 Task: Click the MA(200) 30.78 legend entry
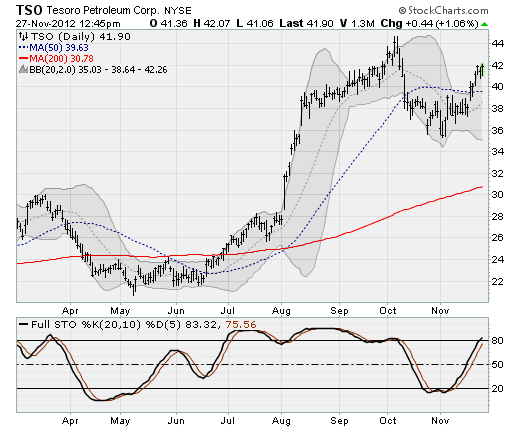point(56,59)
